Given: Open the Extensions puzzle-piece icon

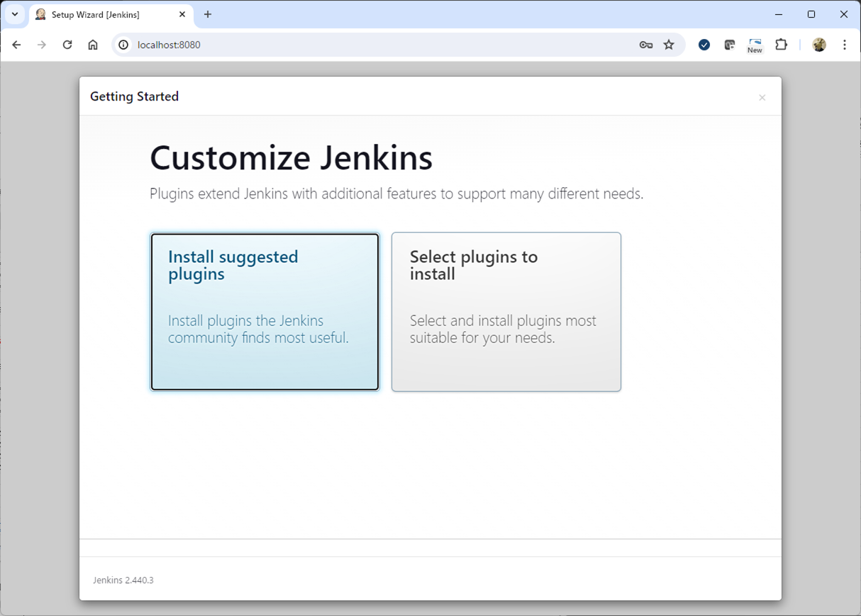Looking at the screenshot, I should (781, 44).
